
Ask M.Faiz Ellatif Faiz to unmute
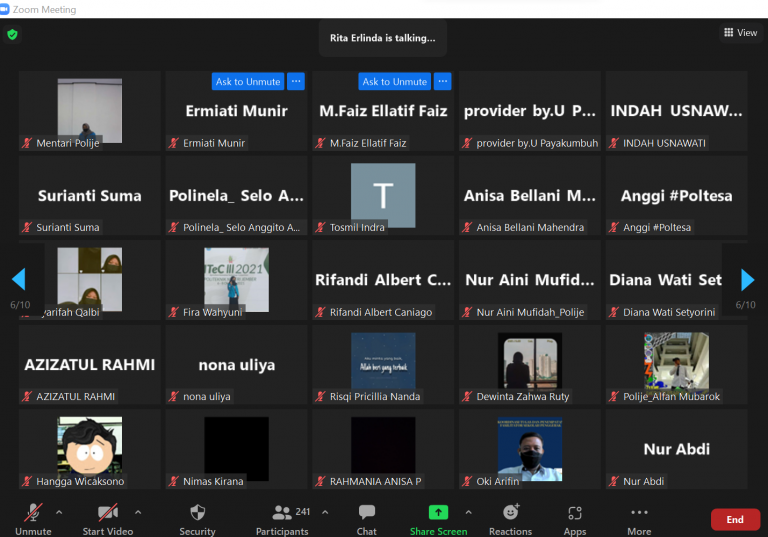(x=395, y=81)
